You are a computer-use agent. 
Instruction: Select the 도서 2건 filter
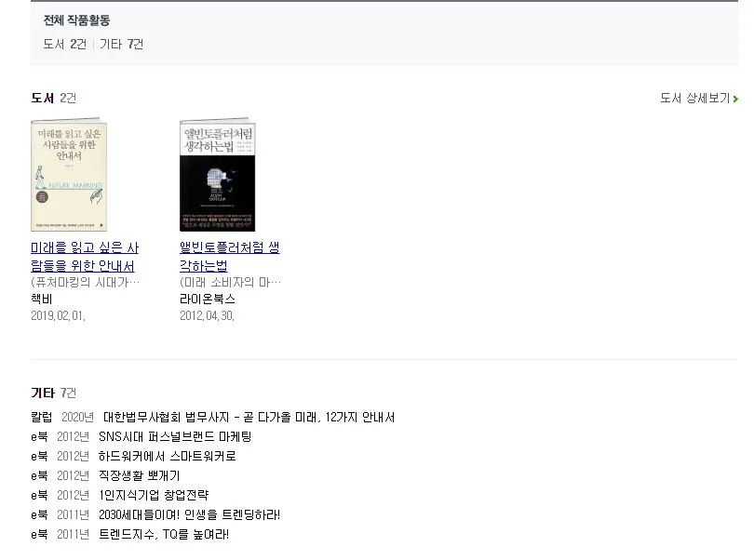tap(65, 45)
